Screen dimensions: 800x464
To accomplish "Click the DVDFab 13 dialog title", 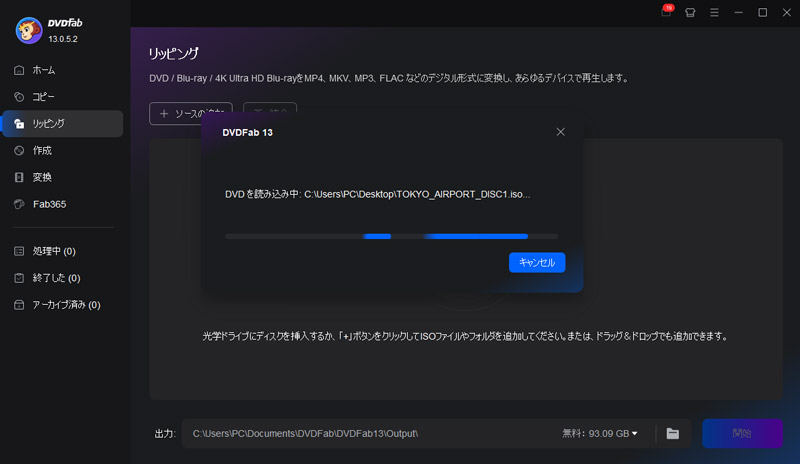I will 247,133.
